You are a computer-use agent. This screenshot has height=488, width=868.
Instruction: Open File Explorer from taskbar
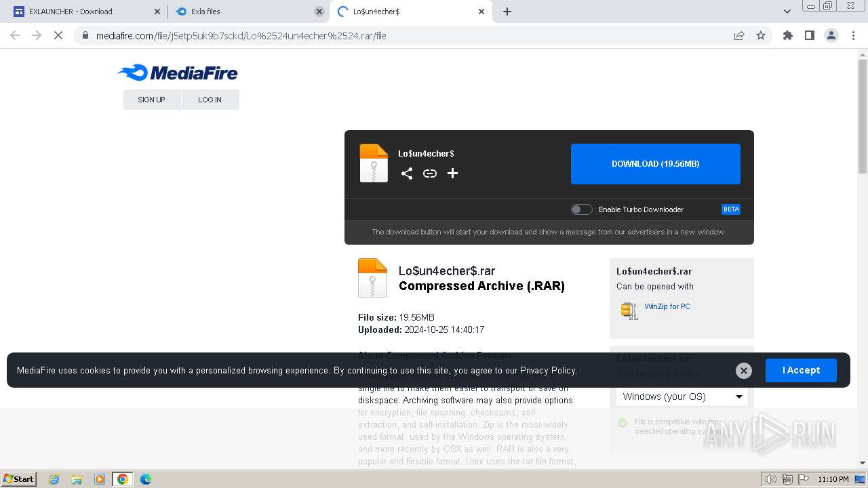[77, 479]
